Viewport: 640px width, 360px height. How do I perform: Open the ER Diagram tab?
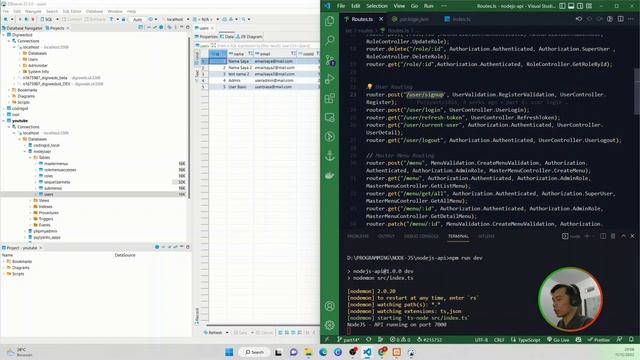pos(249,37)
